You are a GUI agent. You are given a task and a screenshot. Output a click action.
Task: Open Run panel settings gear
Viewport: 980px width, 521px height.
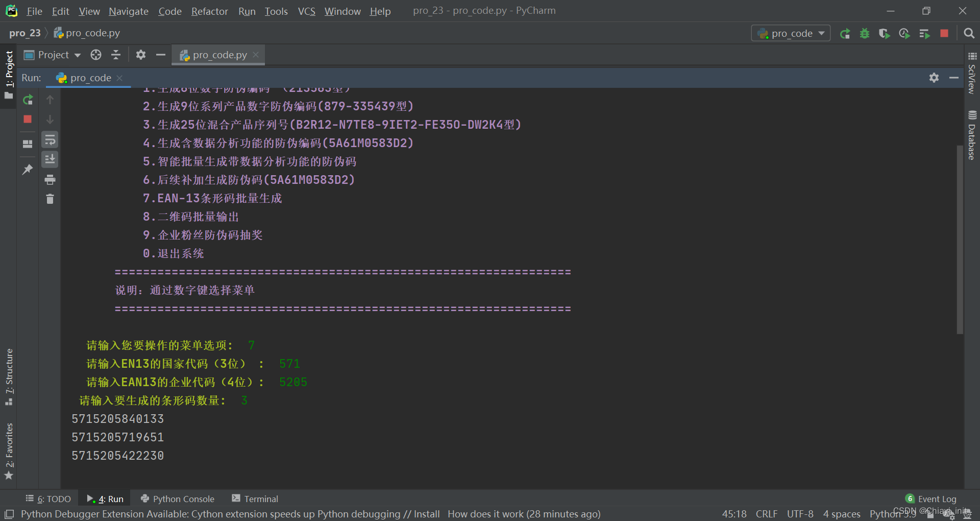click(x=934, y=78)
